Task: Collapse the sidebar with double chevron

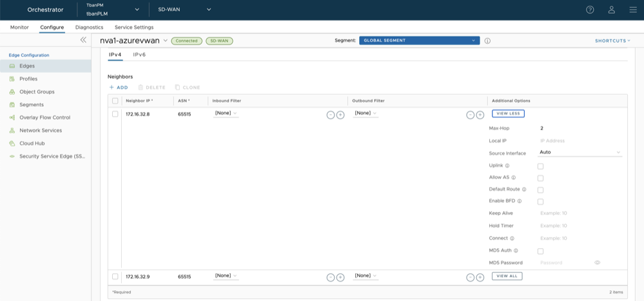Action: 83,40
